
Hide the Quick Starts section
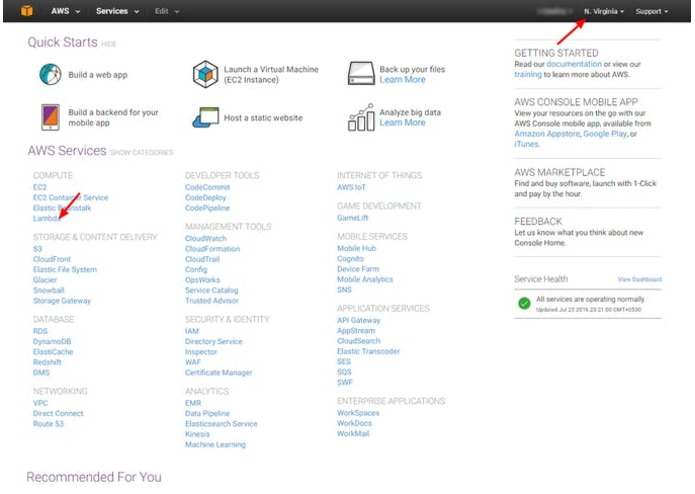click(x=109, y=44)
